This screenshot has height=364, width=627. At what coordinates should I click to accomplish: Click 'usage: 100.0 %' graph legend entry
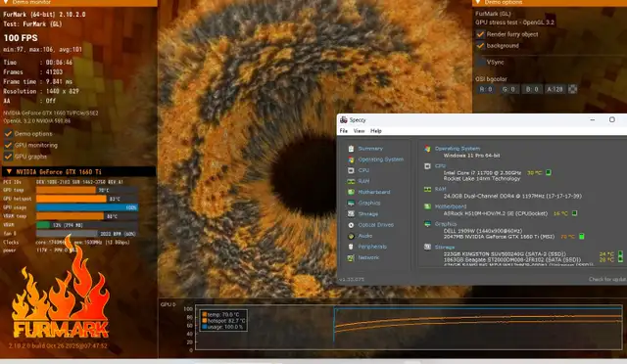pos(222,327)
